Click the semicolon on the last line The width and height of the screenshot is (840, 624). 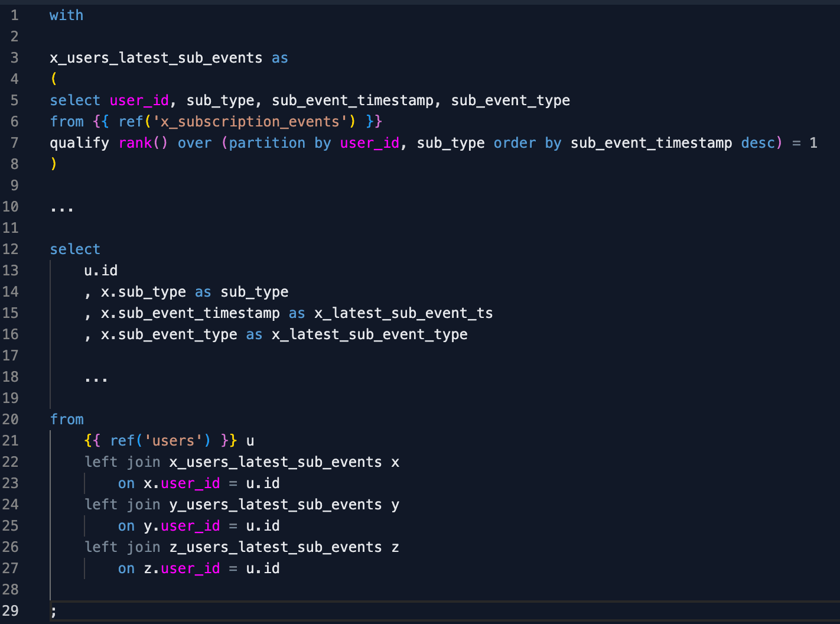(54, 612)
